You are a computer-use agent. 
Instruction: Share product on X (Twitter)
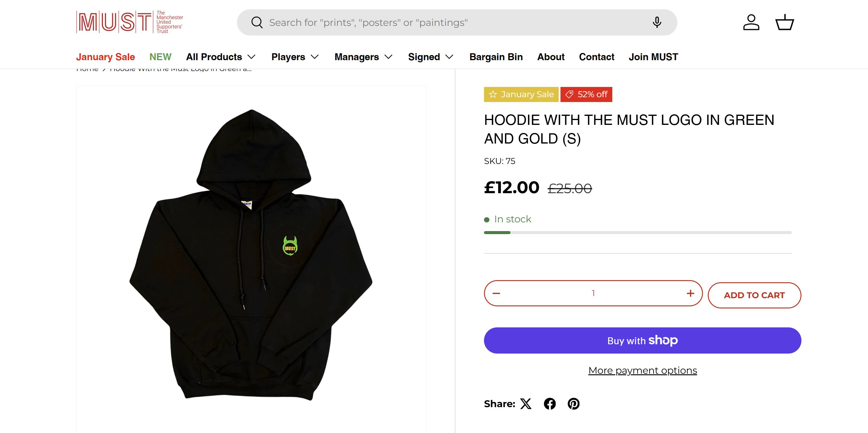[526, 404]
